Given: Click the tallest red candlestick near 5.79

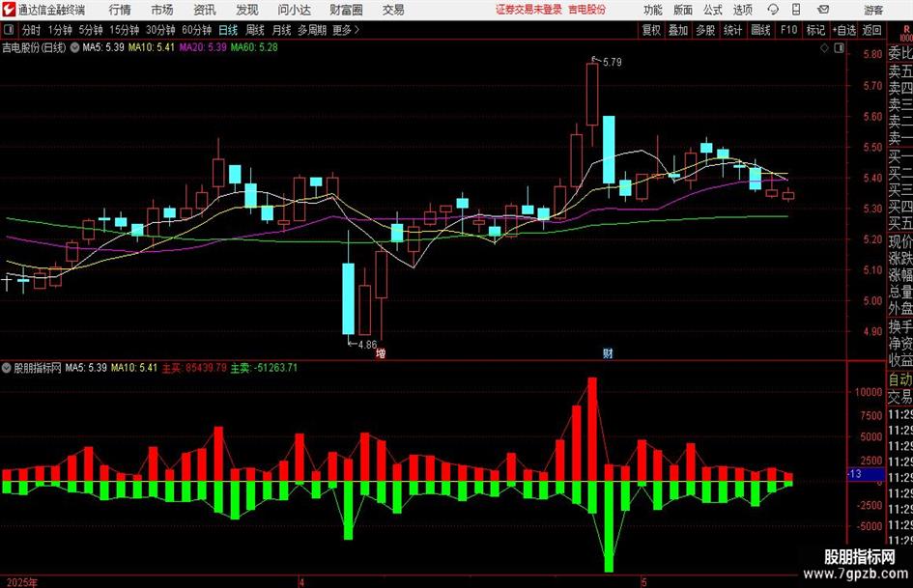Looking at the screenshot, I should [x=592, y=93].
